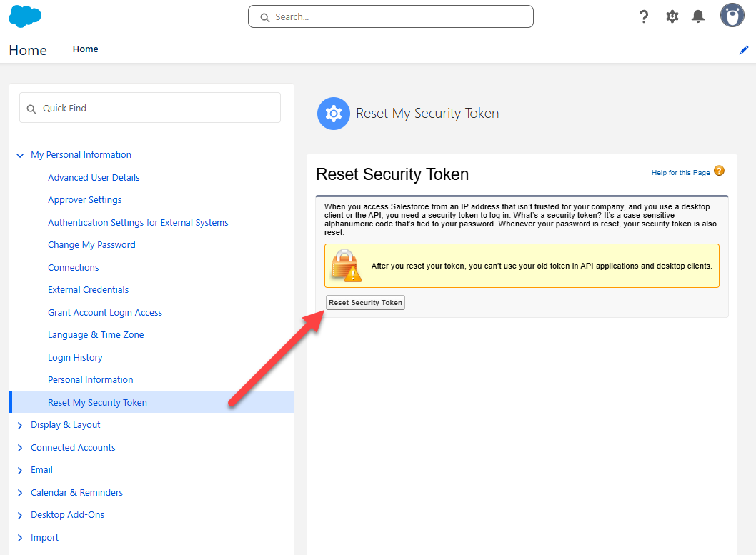
Task: Expand the Display & Layout section
Action: (x=20, y=425)
